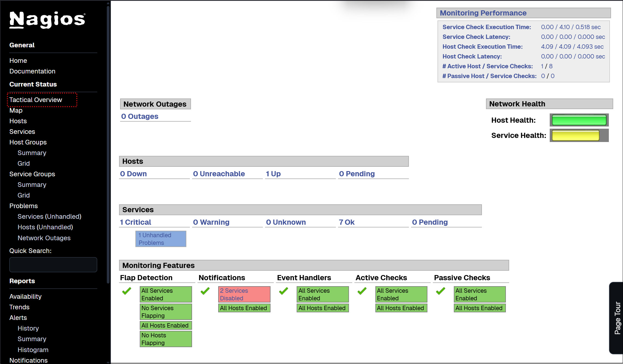The image size is (623, 364).
Task: Open the 1 Critical services link
Action: (135, 222)
